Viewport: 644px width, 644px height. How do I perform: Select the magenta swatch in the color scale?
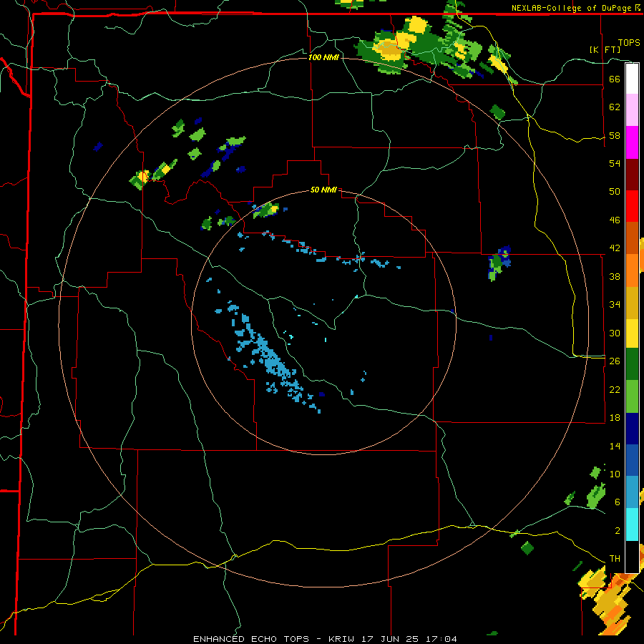[632, 142]
